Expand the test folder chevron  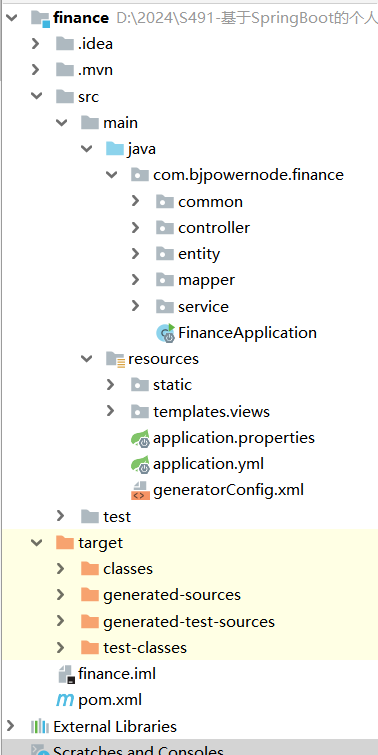point(60,516)
